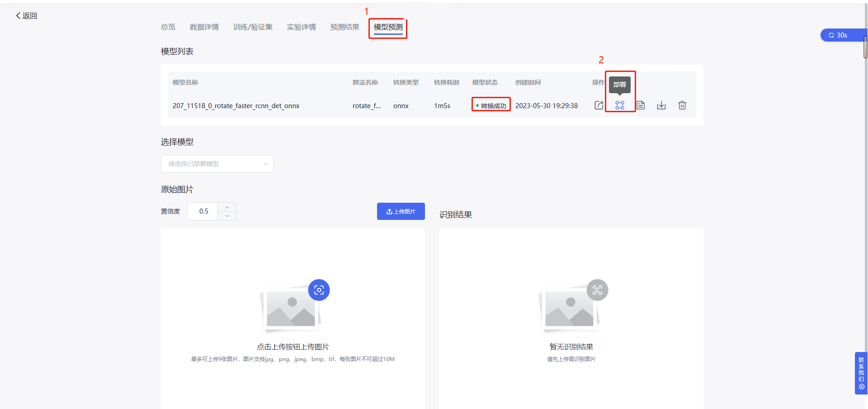
Task: Click the recognition result placeholder thumbnail
Action: point(569,309)
